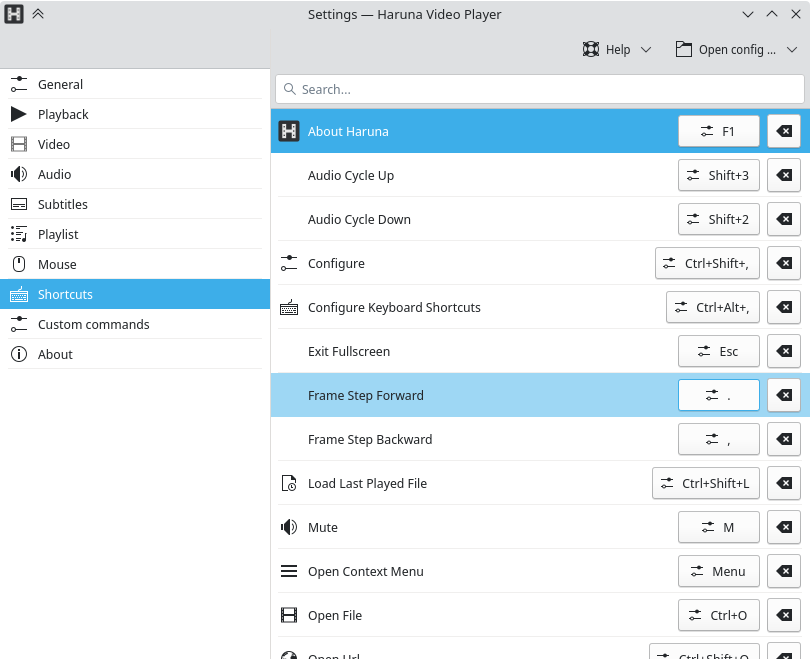The image size is (810, 659).
Task: Edit the Shift+3 shortcut button
Action: click(x=719, y=175)
